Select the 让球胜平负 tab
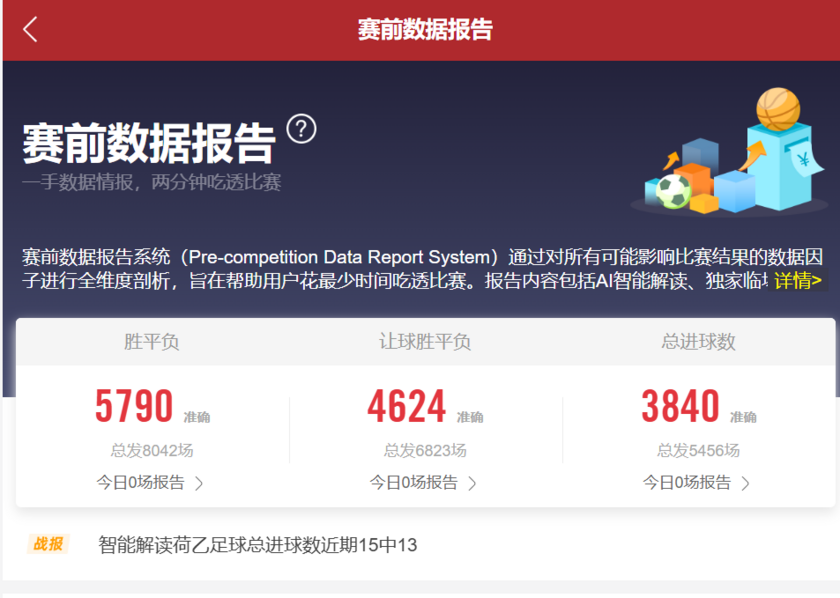 [x=425, y=342]
